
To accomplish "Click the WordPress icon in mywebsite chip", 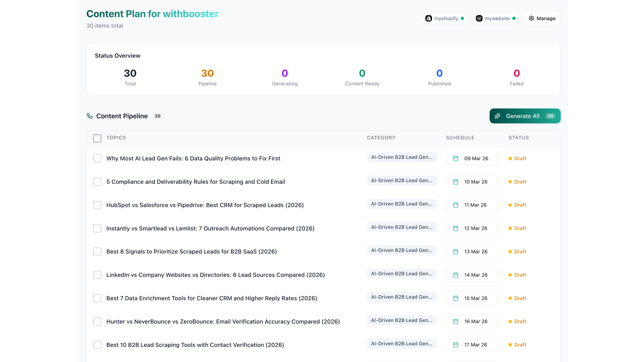I will [x=479, y=18].
